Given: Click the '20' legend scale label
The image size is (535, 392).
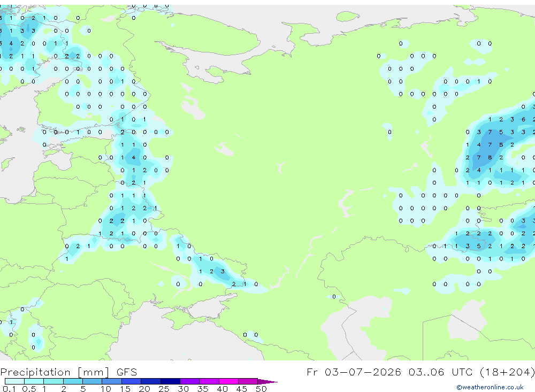Looking at the screenshot, I should (x=144, y=389).
